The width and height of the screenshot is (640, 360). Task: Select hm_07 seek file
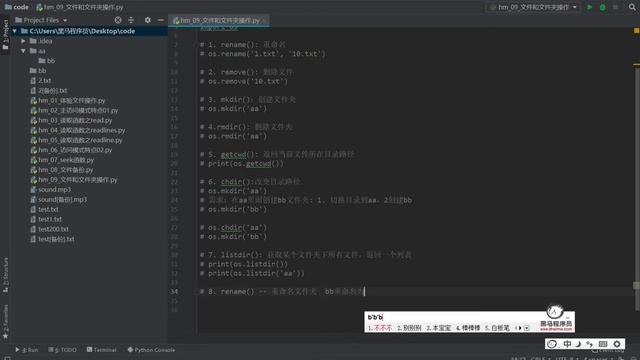[x=62, y=160]
